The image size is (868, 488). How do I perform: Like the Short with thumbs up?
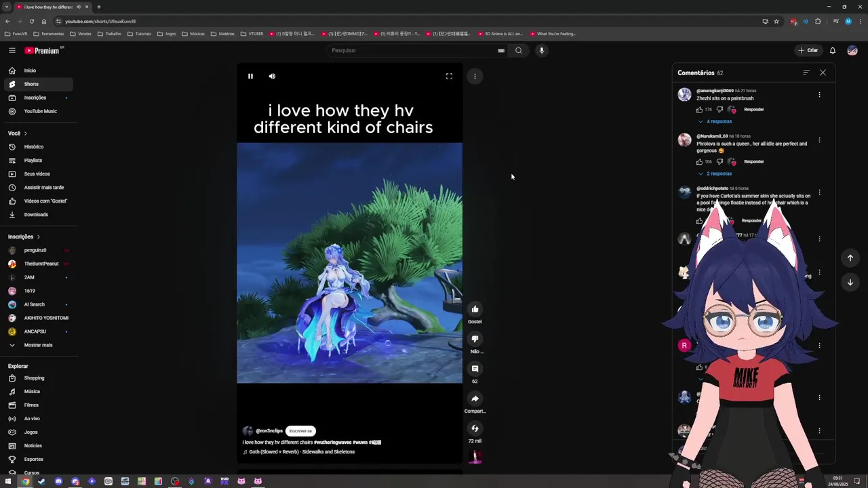[x=475, y=309]
